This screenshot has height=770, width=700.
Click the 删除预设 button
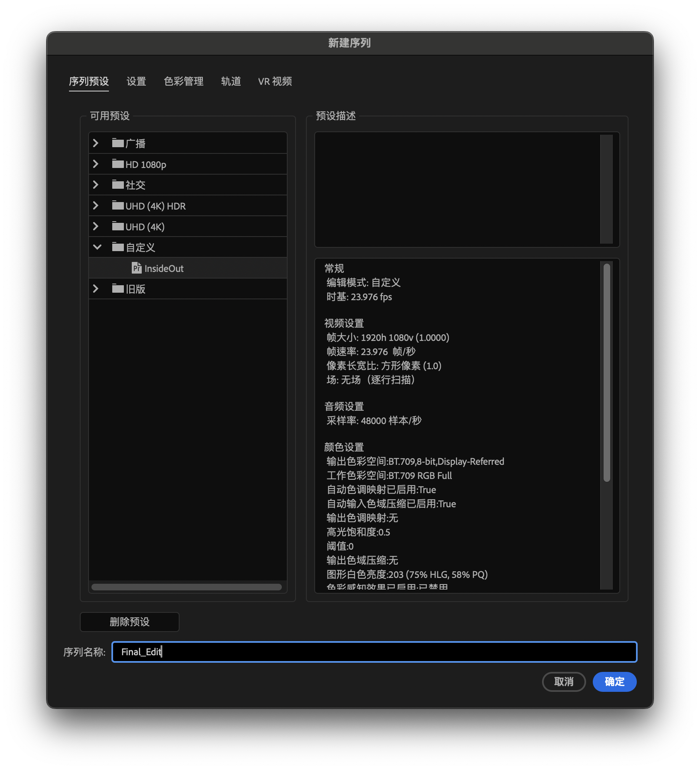pos(130,622)
